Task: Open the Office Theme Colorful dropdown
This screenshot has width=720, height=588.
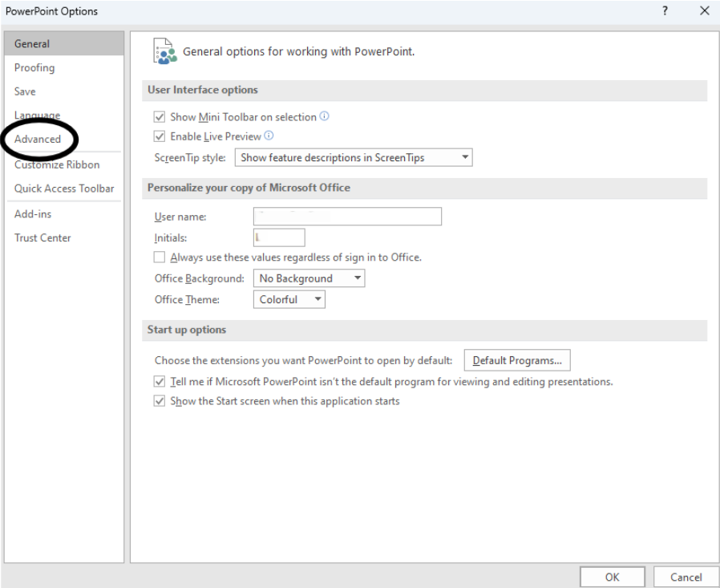Action: coord(289,299)
